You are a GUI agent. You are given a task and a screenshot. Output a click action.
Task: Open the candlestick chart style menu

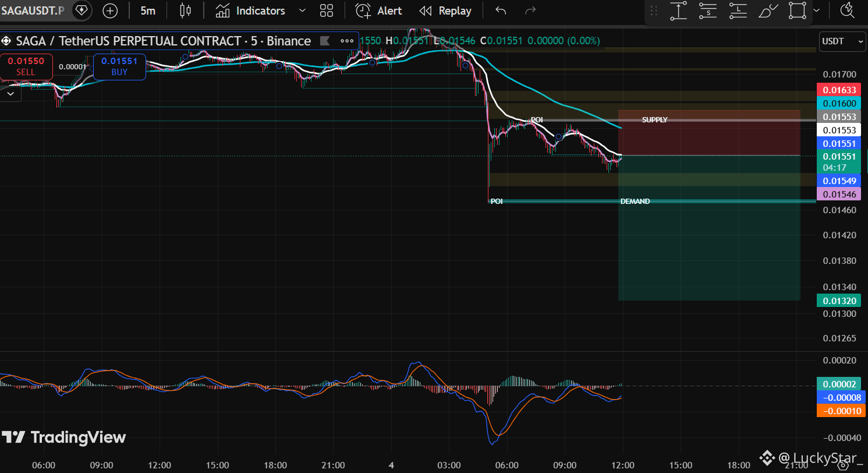(x=185, y=10)
